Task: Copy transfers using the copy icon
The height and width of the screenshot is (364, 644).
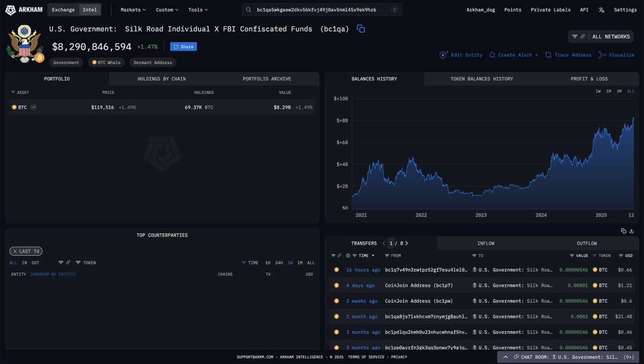Action: [624, 231]
